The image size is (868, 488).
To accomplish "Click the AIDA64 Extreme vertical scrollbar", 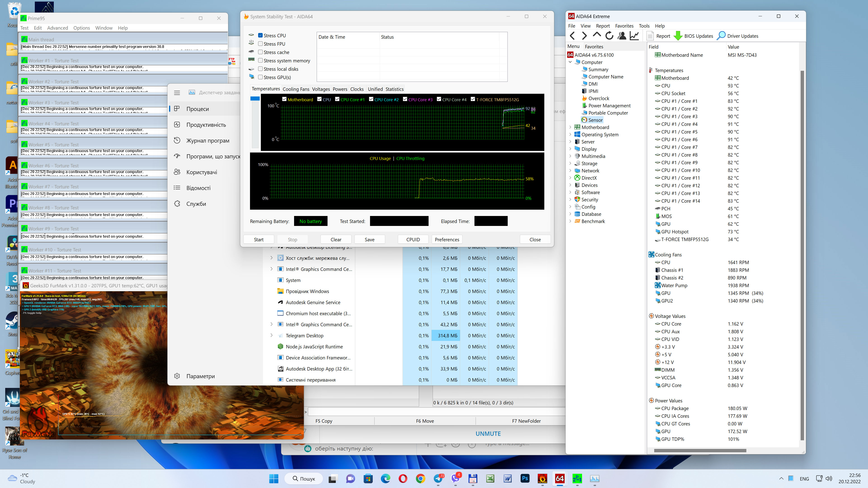I will [802, 255].
